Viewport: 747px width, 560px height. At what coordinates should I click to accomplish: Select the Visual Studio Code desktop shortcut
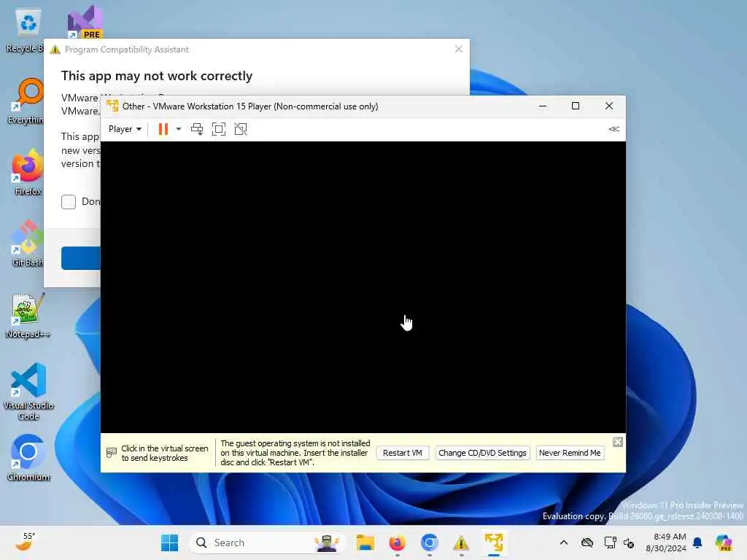coord(28,392)
